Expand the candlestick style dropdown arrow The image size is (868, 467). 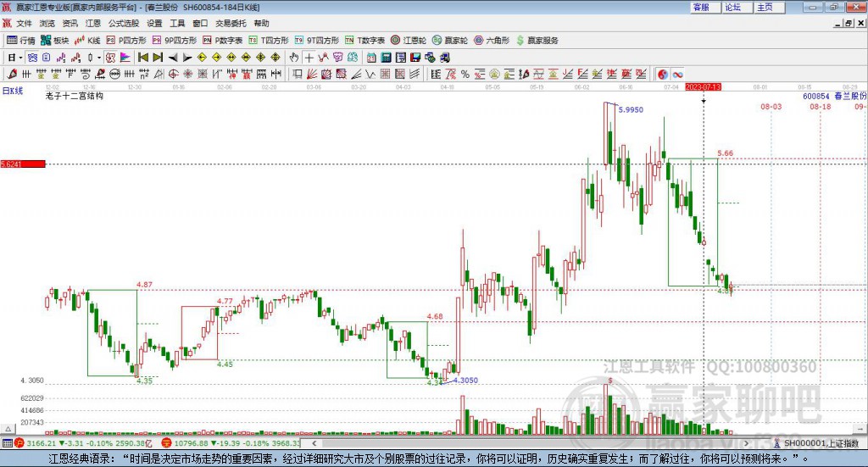[x=99, y=58]
